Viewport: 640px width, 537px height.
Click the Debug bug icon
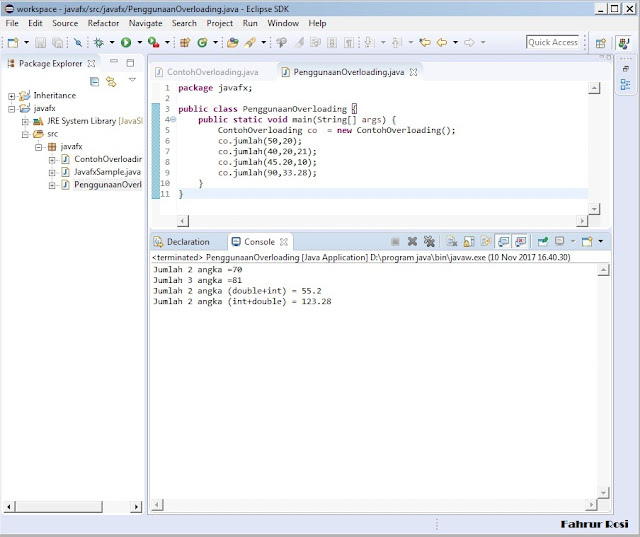point(98,42)
